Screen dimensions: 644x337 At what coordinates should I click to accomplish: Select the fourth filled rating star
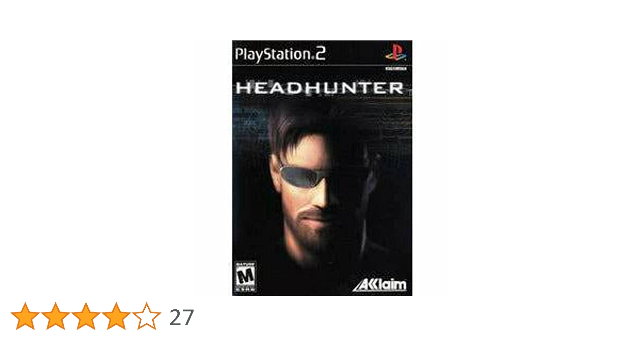116,316
